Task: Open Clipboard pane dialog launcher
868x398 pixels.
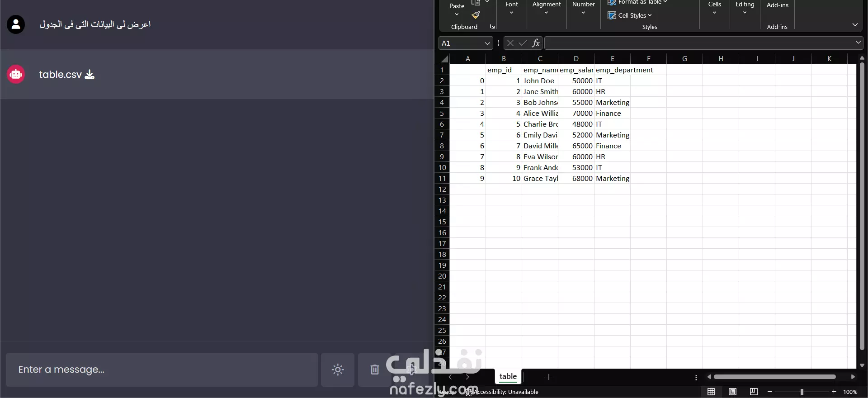Action: point(492,27)
